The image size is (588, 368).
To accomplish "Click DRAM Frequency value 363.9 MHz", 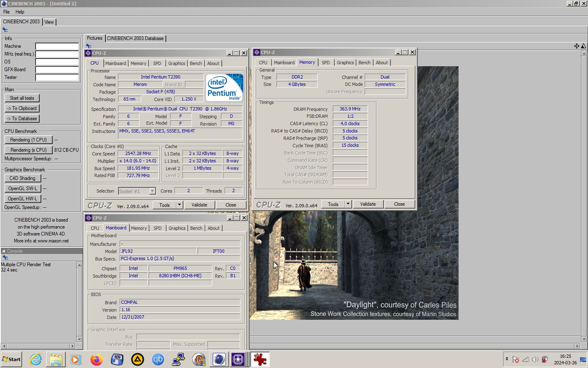I will tap(350, 109).
